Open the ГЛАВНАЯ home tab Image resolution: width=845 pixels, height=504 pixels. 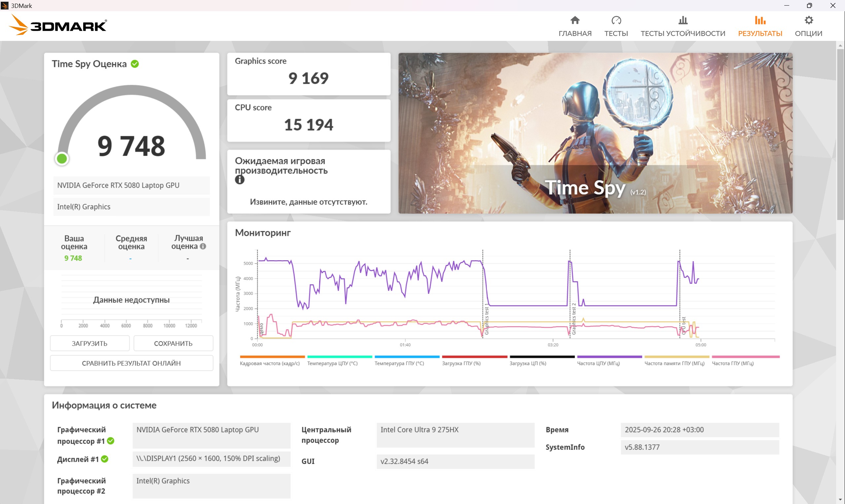click(x=575, y=26)
